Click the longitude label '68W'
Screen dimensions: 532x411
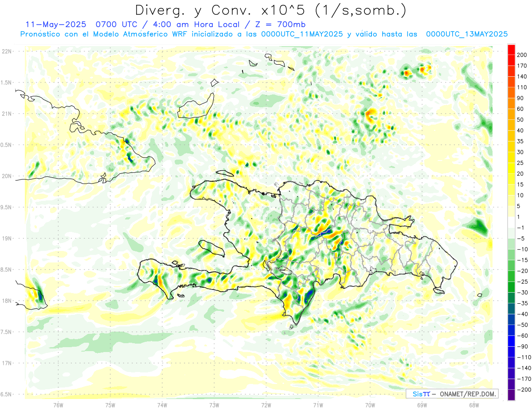coord(474,405)
